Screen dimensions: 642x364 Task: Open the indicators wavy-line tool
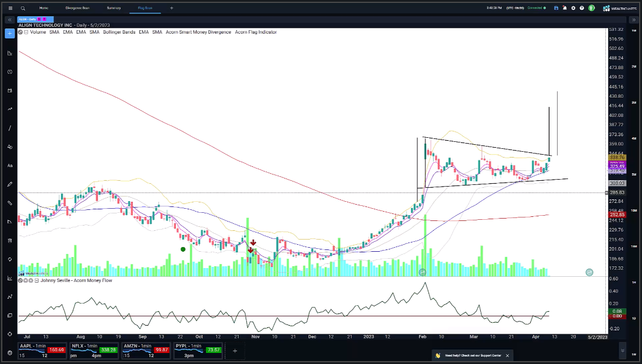point(10,109)
